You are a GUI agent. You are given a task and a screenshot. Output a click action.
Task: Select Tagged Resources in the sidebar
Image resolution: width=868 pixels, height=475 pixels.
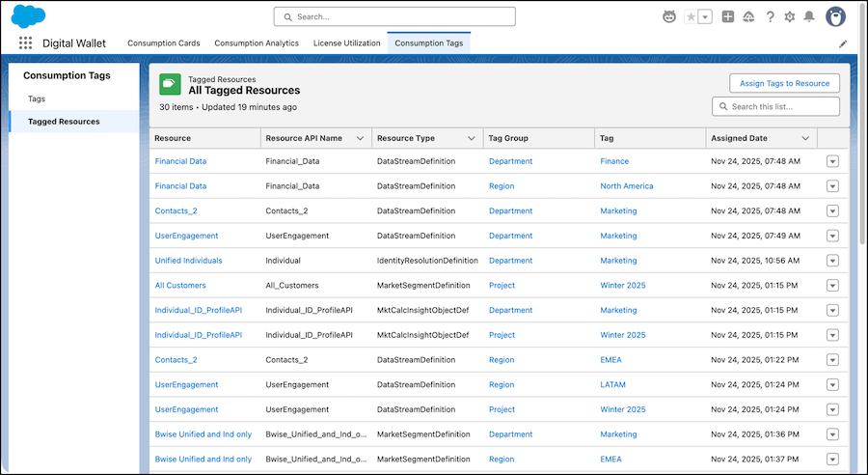click(x=74, y=122)
